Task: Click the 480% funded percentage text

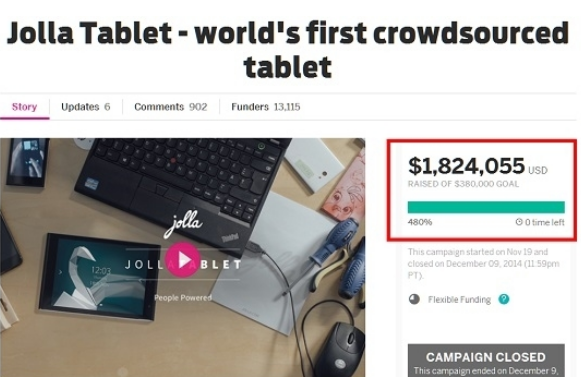Action: coord(420,222)
